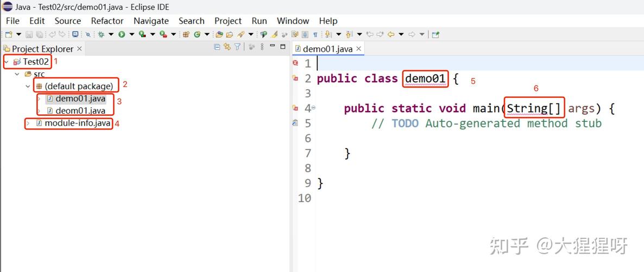Select deom01.java in Project Explorer
Screen dimensions: 644x272
(80, 111)
